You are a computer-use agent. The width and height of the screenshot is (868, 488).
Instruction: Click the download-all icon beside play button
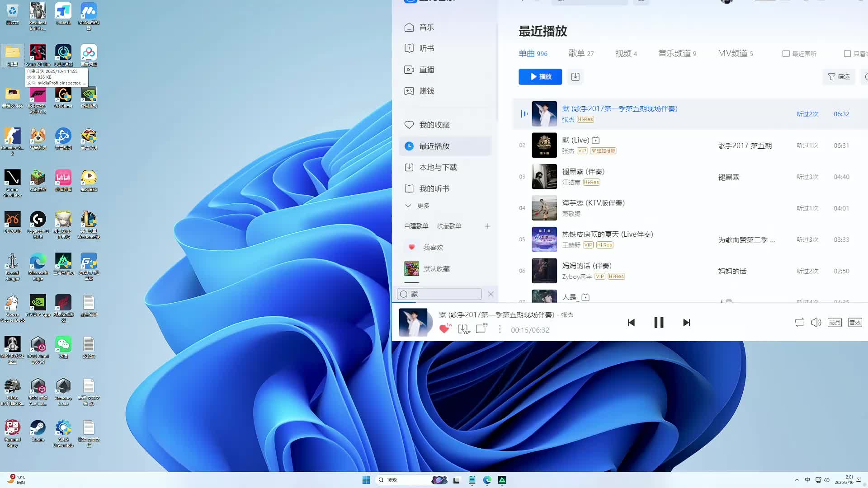pos(575,77)
